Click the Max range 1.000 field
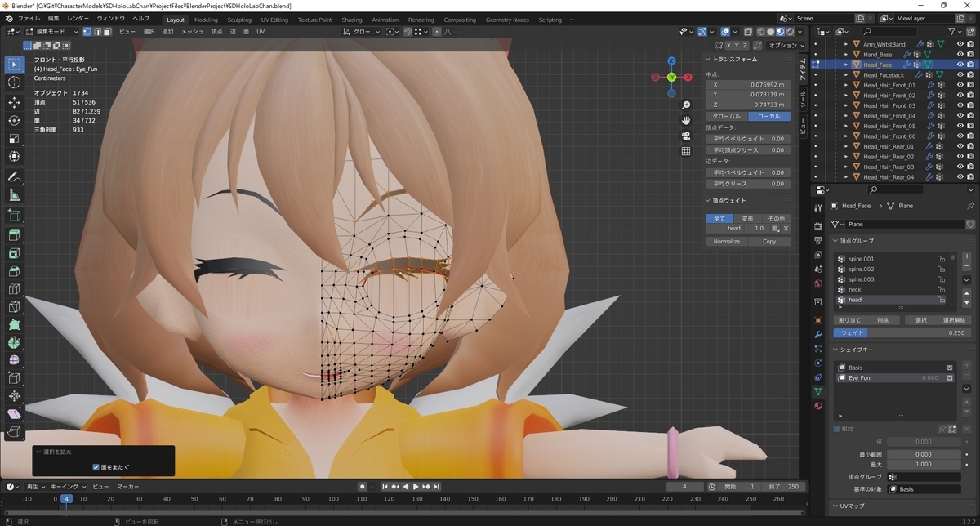Image resolution: width=980 pixels, height=526 pixels. (x=924, y=464)
